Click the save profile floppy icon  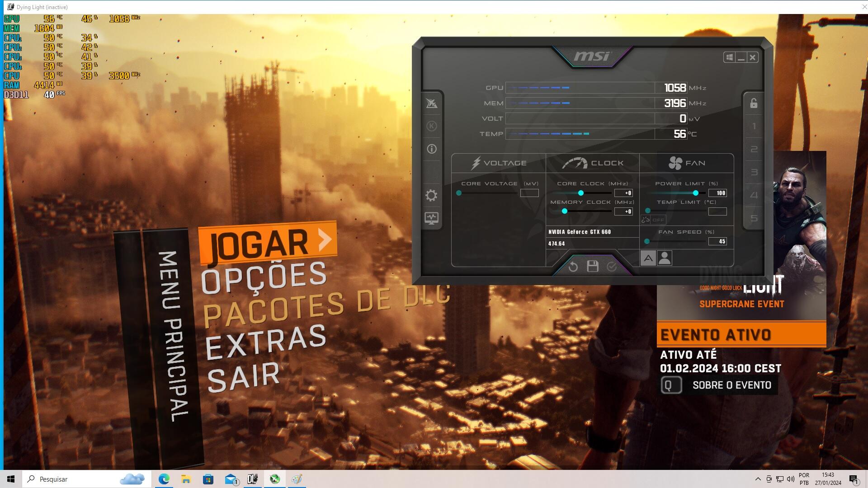(x=592, y=266)
